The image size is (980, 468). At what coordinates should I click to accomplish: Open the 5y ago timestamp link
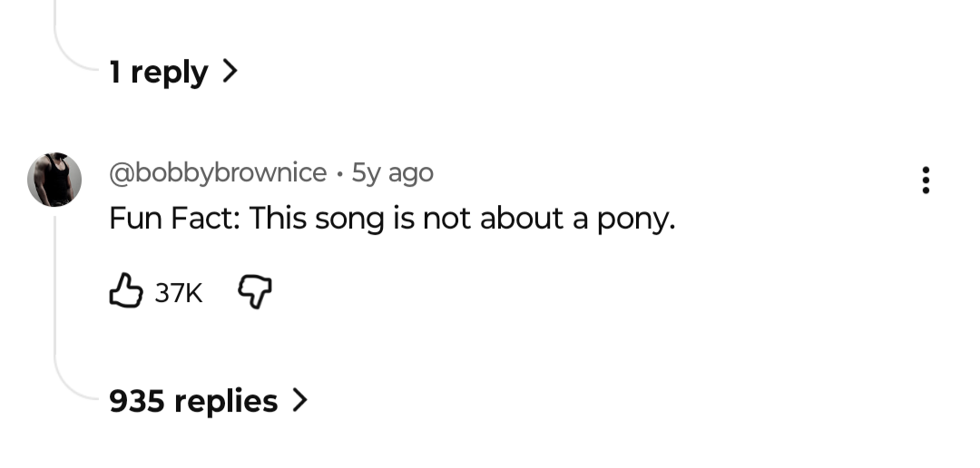point(393,173)
